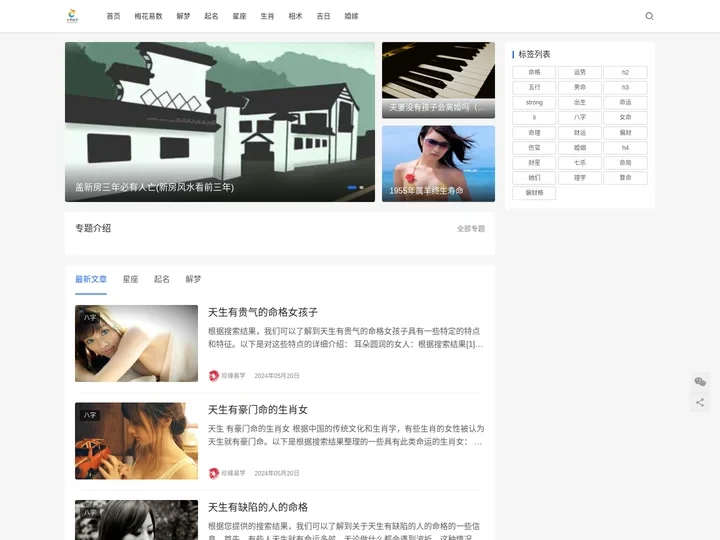The image size is (720, 540).
Task: Click tag 算命 in tag list
Action: tap(625, 178)
